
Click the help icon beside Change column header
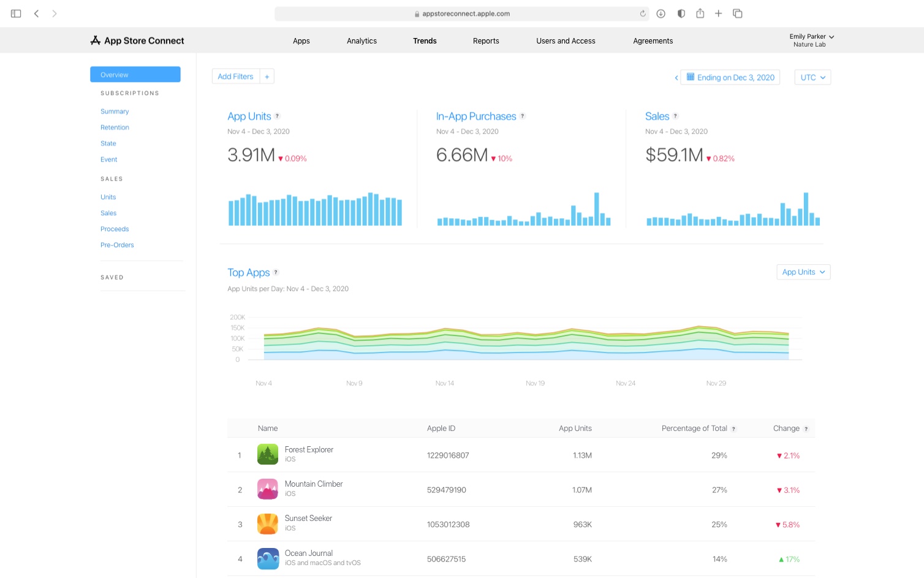coord(806,428)
